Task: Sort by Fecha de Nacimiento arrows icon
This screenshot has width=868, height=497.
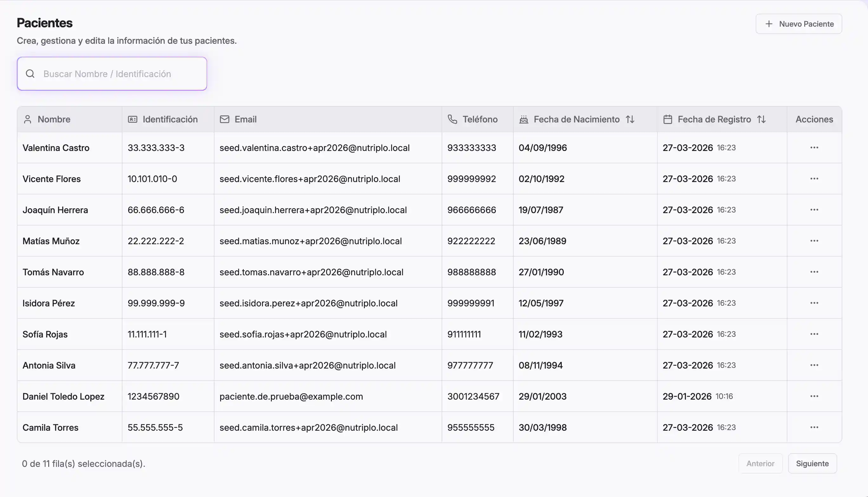Action: point(630,119)
